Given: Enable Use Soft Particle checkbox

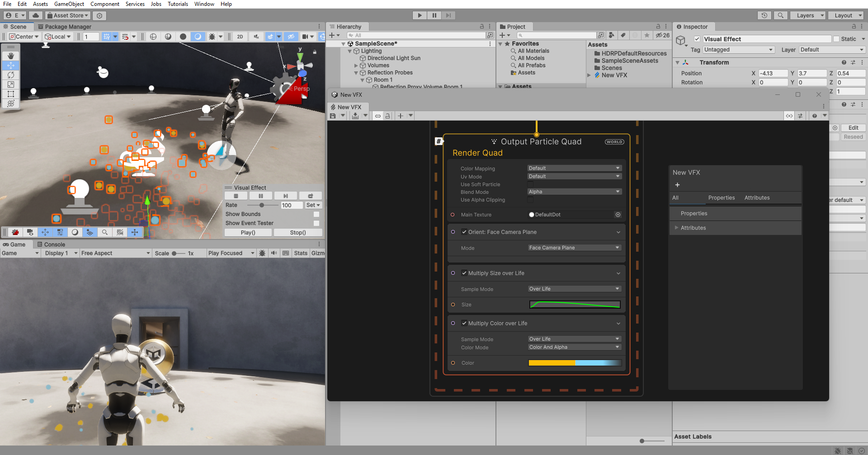Looking at the screenshot, I should (531, 184).
